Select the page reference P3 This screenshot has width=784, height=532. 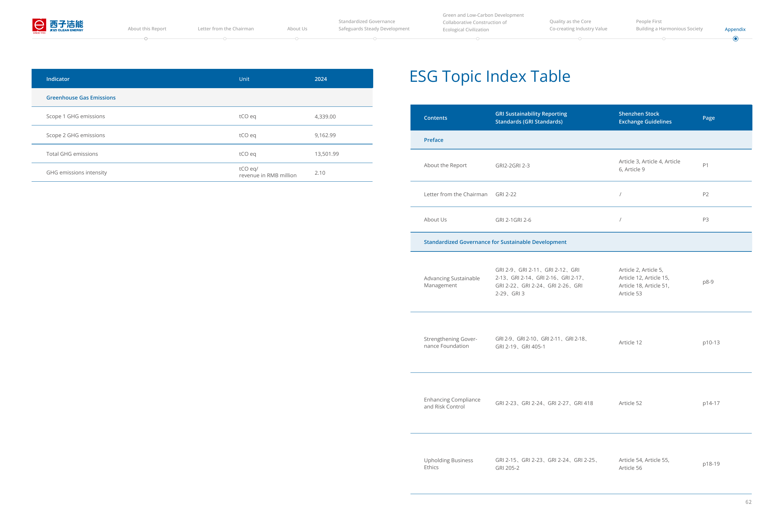tap(705, 220)
